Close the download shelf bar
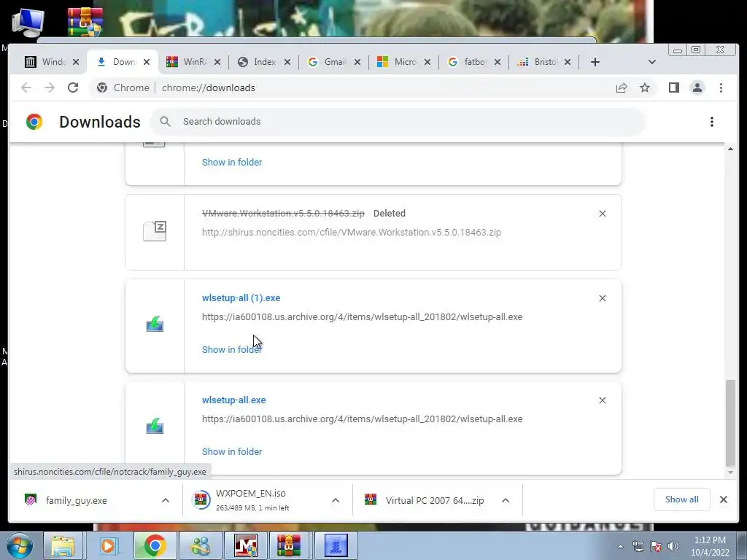The image size is (747, 560). (x=723, y=499)
